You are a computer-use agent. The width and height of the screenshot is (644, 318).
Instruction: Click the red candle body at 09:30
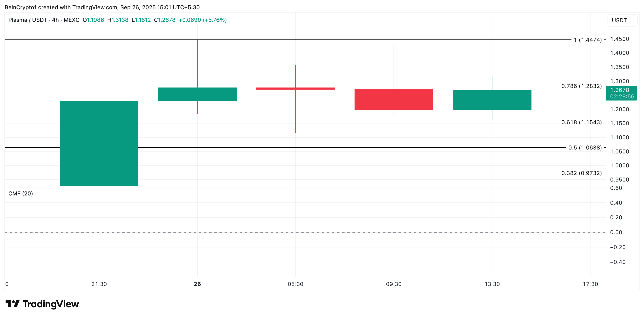[x=394, y=99]
